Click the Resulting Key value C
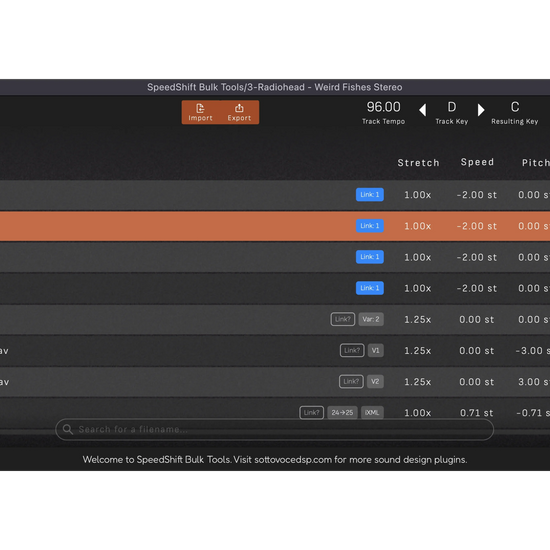Screen dimensions: 550x550 pyautogui.click(x=515, y=107)
